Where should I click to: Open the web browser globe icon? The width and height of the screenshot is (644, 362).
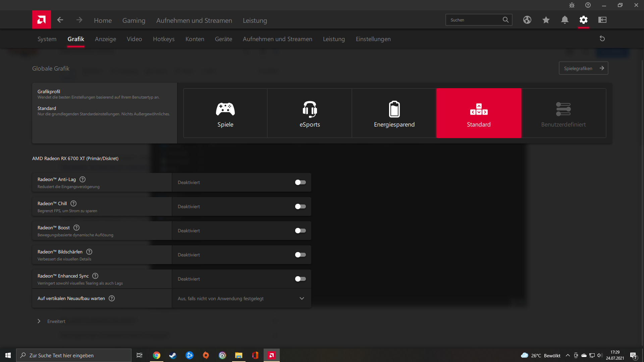point(527,20)
